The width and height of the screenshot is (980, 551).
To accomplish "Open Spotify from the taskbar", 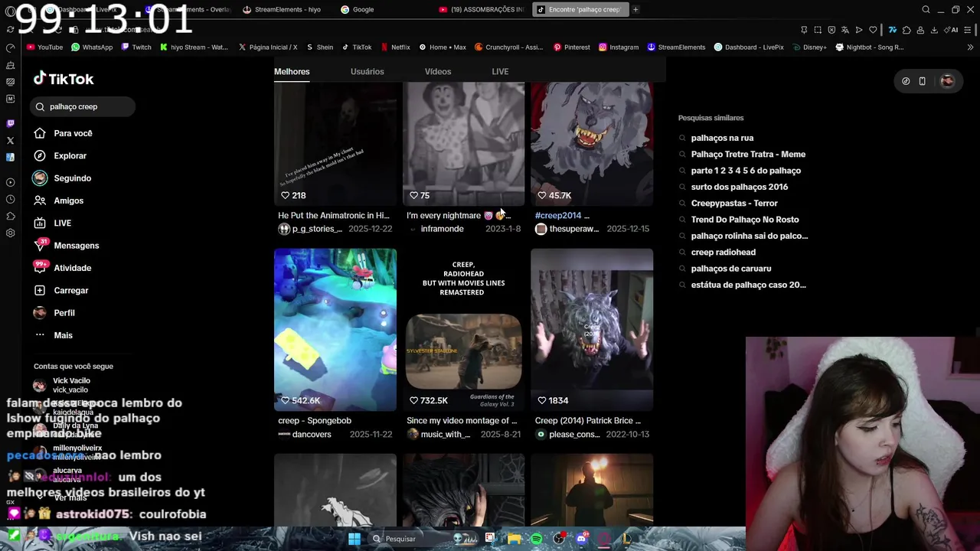I will 537,539.
